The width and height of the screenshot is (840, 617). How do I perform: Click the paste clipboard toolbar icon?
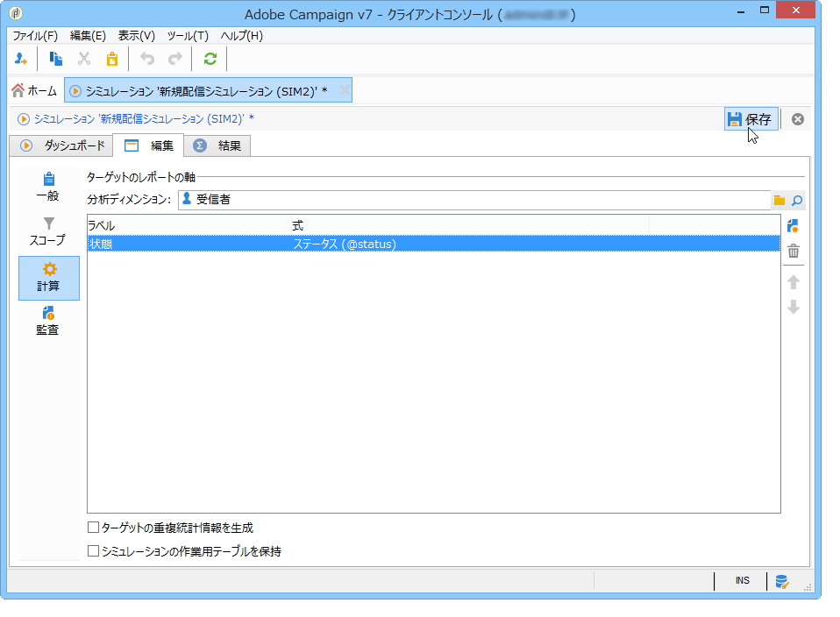pyautogui.click(x=112, y=59)
